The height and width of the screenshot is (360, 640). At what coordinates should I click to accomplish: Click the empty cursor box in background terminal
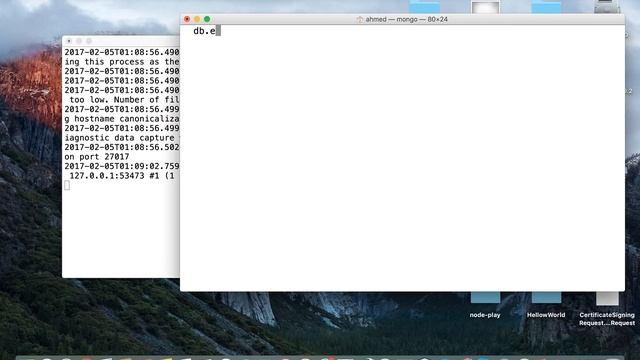coord(67,185)
